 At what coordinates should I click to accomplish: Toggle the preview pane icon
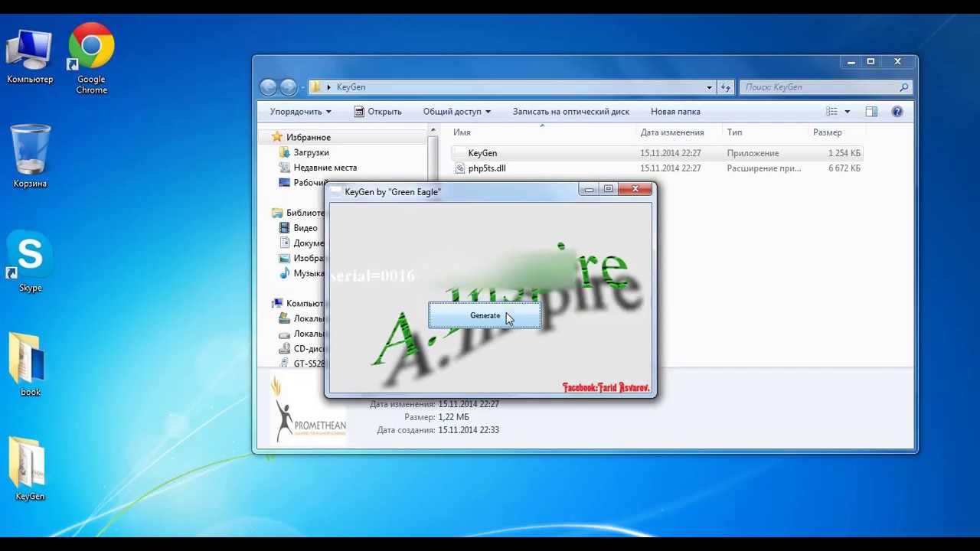(x=871, y=112)
